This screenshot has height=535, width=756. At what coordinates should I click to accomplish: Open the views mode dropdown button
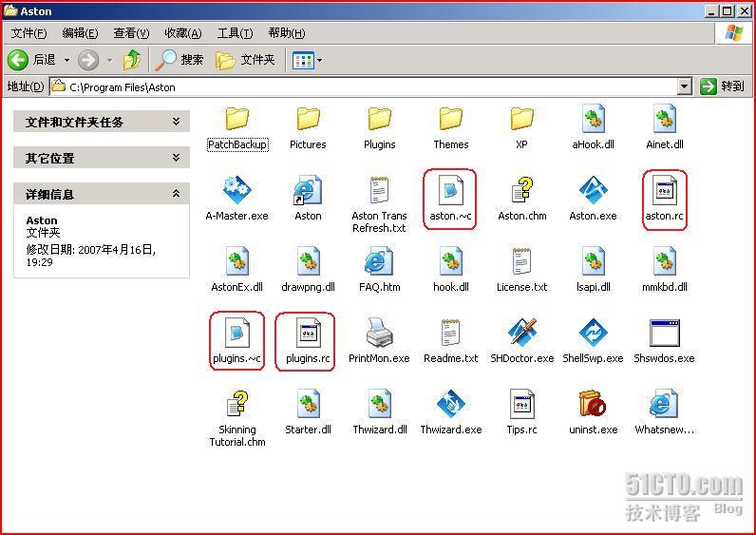pyautogui.click(x=308, y=60)
